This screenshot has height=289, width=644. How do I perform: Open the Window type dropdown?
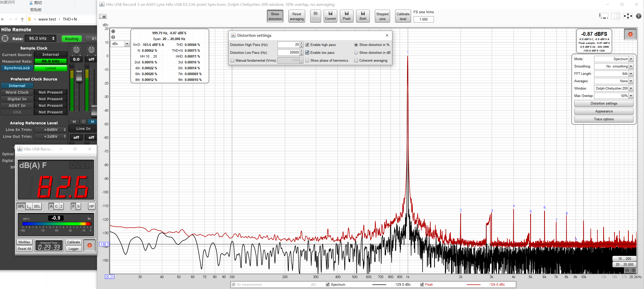614,89
